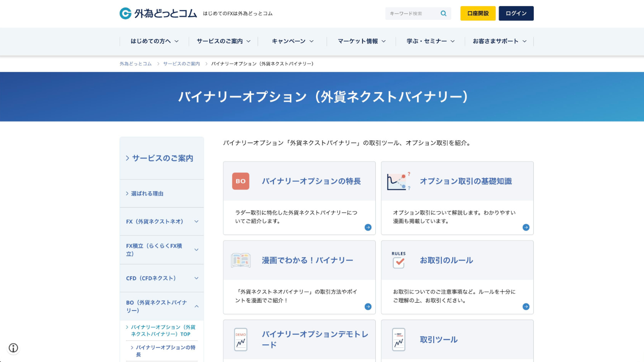This screenshot has width=644, height=362.
Task: Click the search magnifier icon
Action: click(443, 14)
